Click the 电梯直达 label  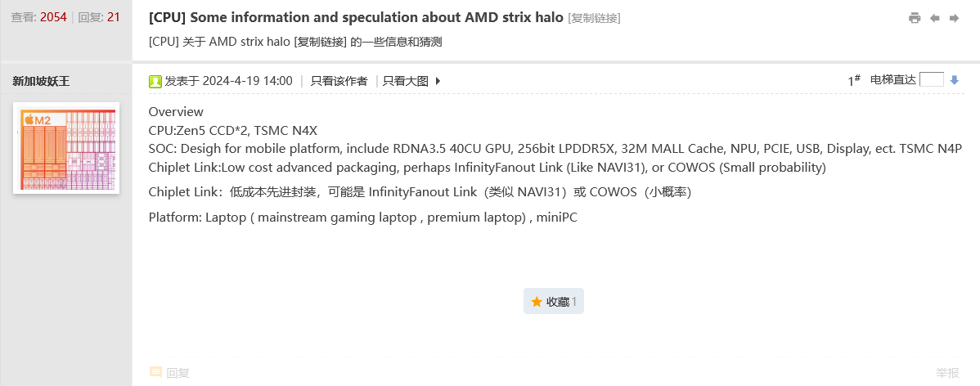click(x=893, y=80)
